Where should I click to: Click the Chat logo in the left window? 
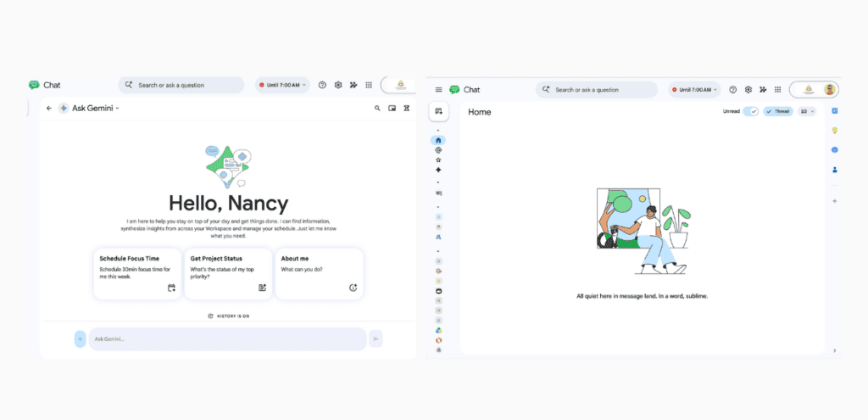(x=34, y=86)
